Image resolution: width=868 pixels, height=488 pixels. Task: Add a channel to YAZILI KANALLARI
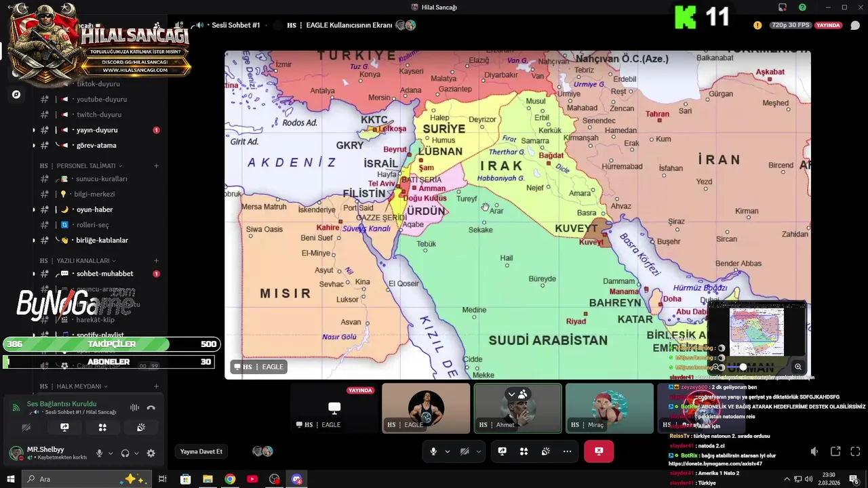coord(156,260)
